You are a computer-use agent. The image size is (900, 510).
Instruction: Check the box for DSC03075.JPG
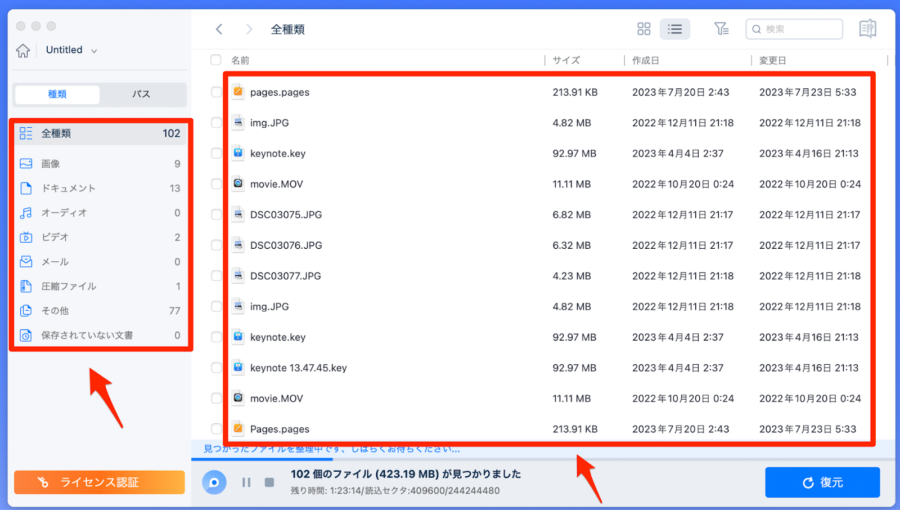(x=216, y=215)
